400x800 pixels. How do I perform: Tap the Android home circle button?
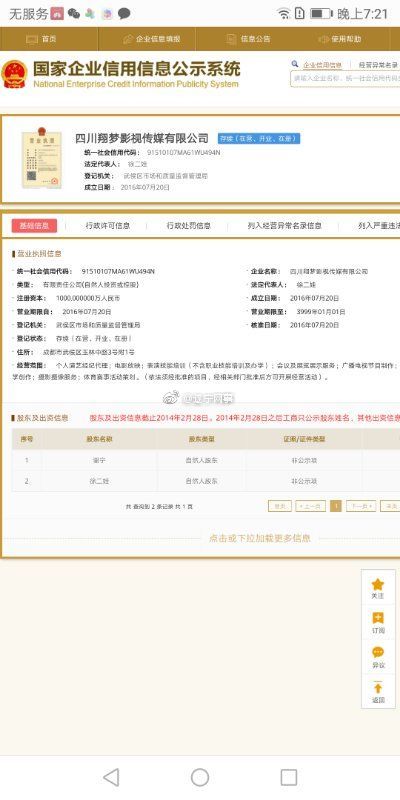tap(200, 778)
